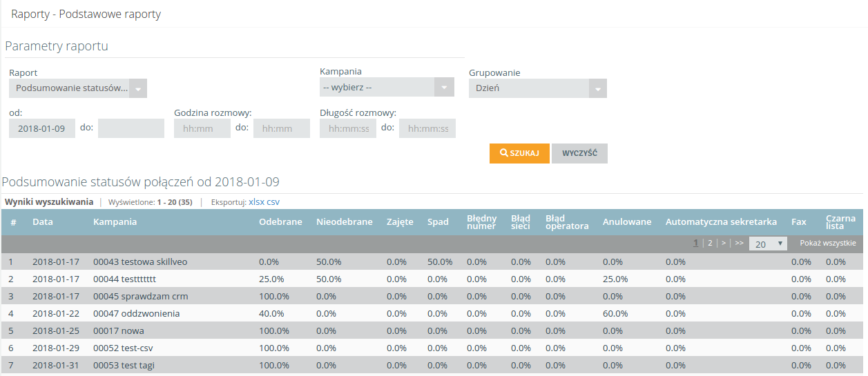Screen dimensions: 868x376
Task: Open the results-per-page dropdown showing 20
Action: [768, 244]
